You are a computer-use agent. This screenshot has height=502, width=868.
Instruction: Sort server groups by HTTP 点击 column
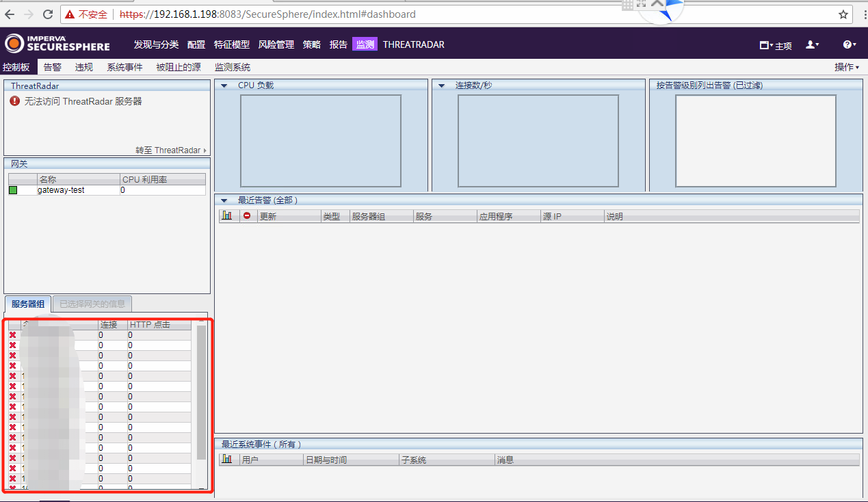159,325
